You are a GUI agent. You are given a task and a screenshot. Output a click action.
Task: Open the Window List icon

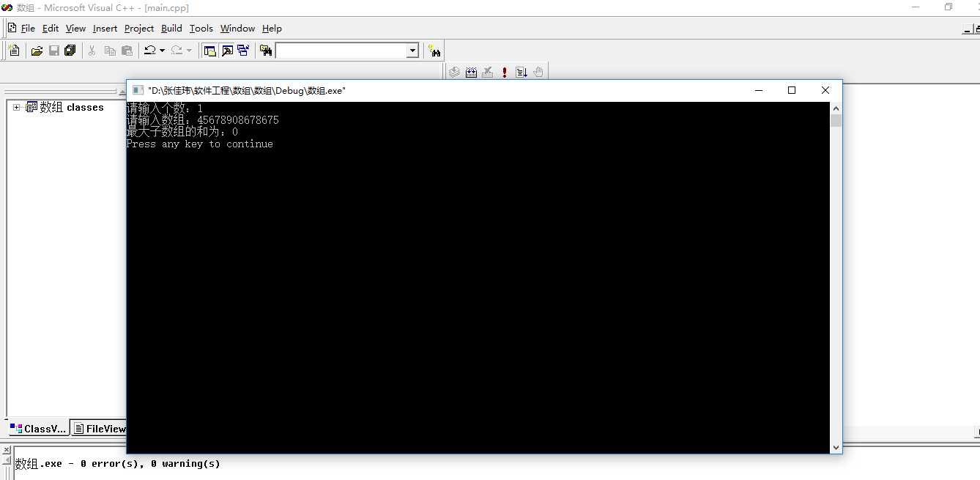pyautogui.click(x=243, y=51)
